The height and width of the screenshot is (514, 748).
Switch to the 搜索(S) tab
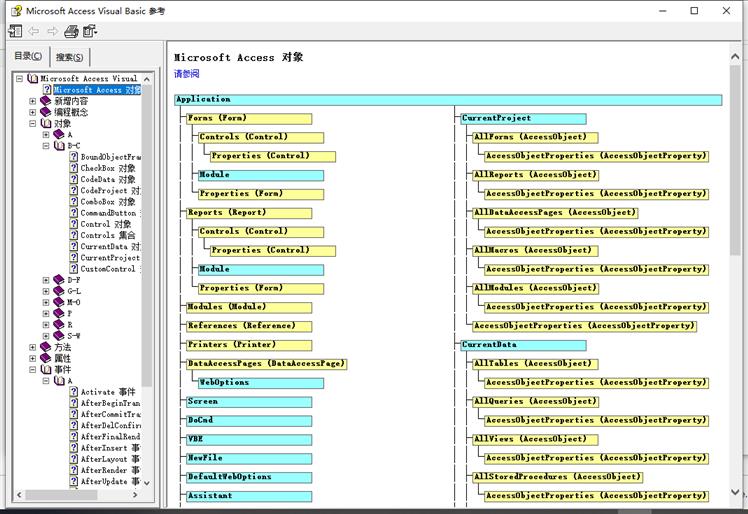[70, 57]
